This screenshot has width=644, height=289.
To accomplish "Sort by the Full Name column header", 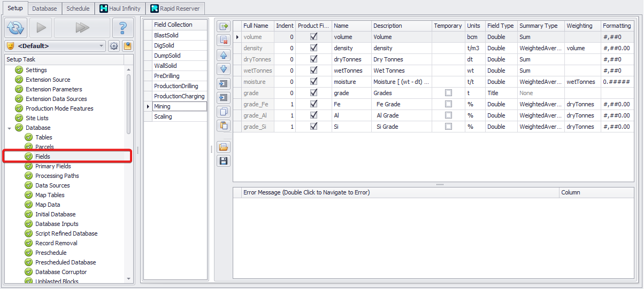I will click(x=257, y=26).
